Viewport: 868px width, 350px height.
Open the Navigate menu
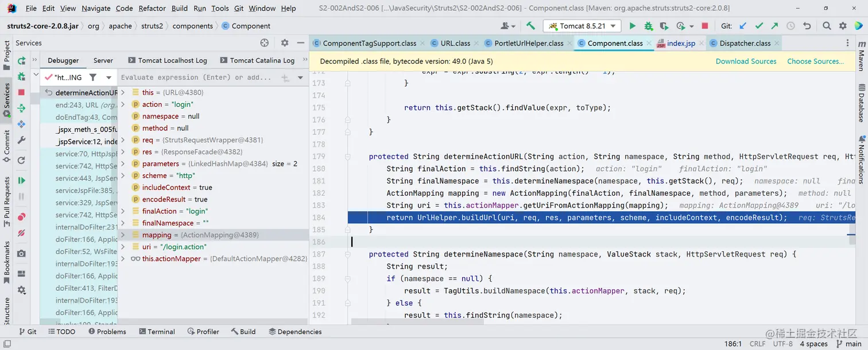[x=96, y=8]
